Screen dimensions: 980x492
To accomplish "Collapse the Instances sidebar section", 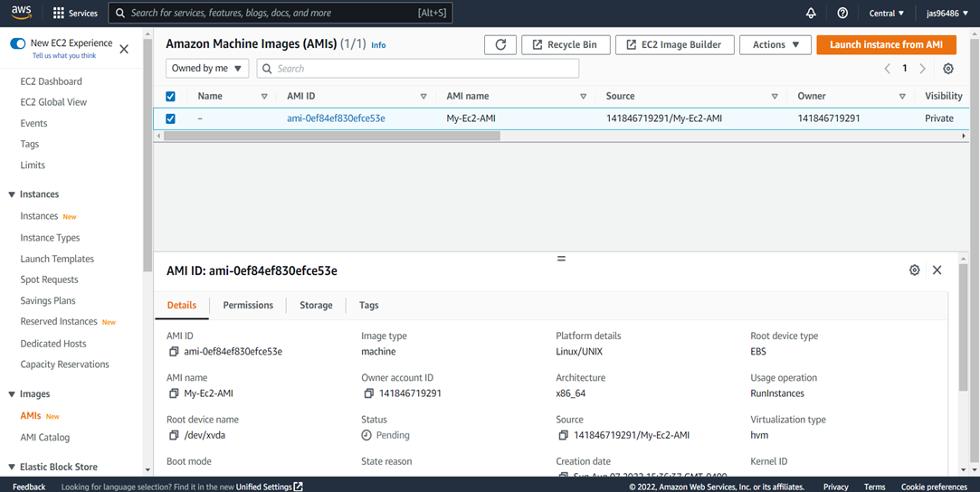I will pos(11,194).
